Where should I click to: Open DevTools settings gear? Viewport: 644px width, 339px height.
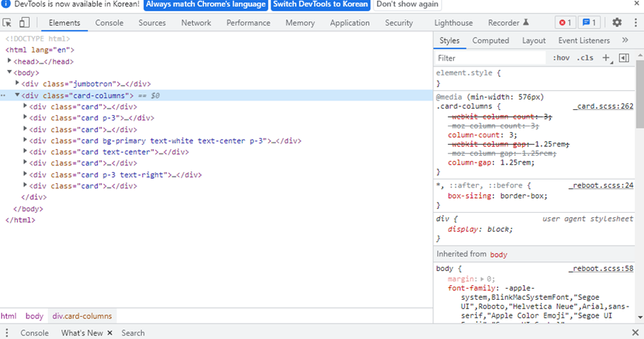[x=617, y=23]
